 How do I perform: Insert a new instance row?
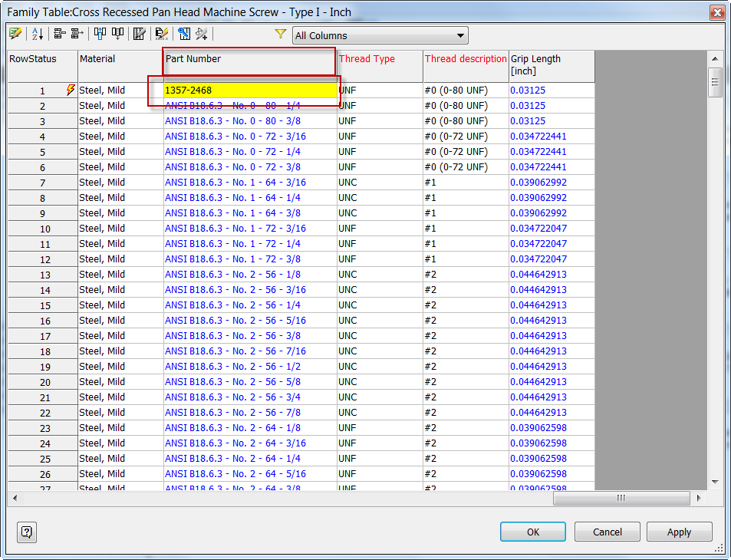pyautogui.click(x=59, y=34)
